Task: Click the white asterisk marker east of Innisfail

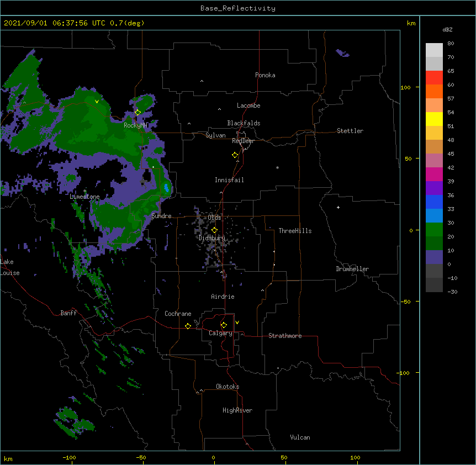Action: click(x=277, y=167)
